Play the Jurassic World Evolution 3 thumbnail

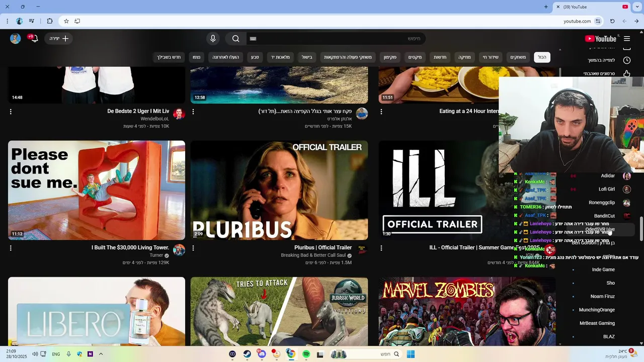click(279, 312)
